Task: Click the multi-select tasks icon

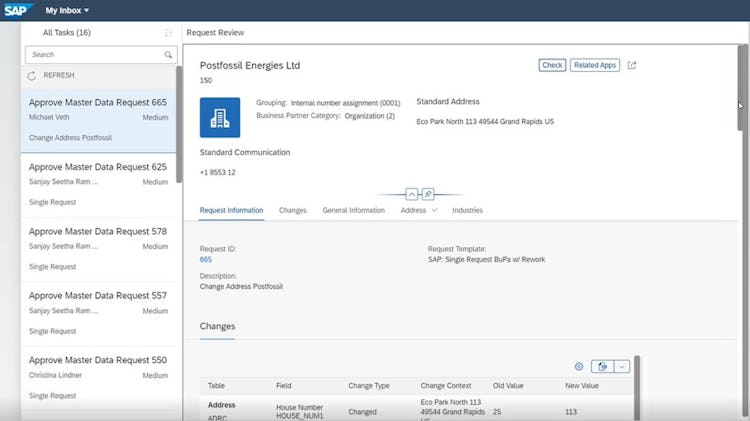Action: coord(168,33)
